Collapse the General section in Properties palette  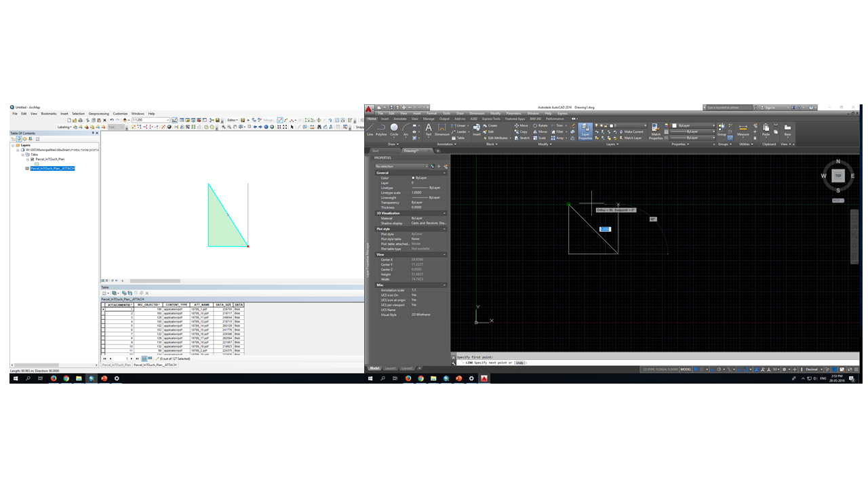[445, 173]
